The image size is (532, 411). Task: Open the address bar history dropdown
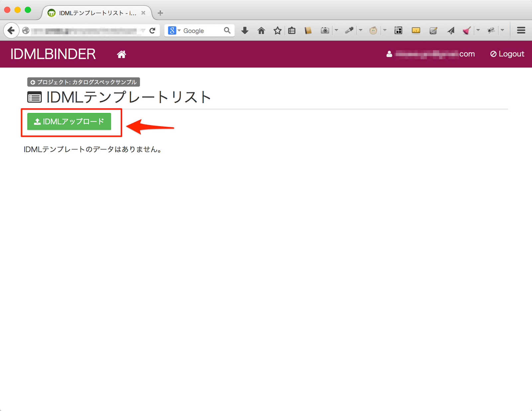pos(143,30)
